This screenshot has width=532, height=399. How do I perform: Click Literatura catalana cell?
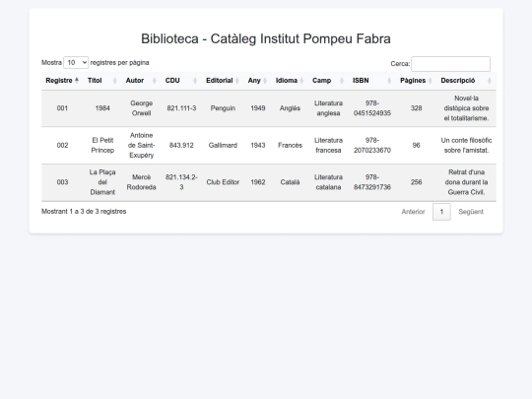coord(328,182)
